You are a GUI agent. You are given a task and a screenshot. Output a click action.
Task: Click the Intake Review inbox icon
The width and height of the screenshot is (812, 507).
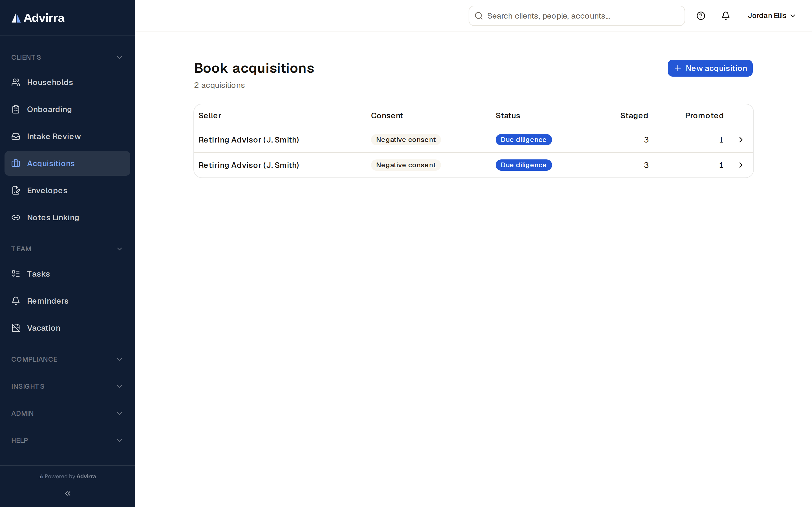click(16, 137)
